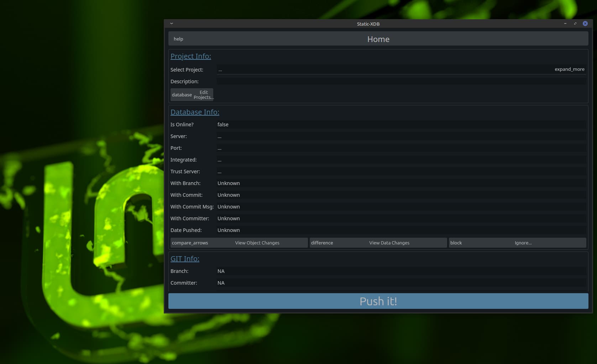
Task: Maximize the Static-XDB window
Action: (575, 23)
